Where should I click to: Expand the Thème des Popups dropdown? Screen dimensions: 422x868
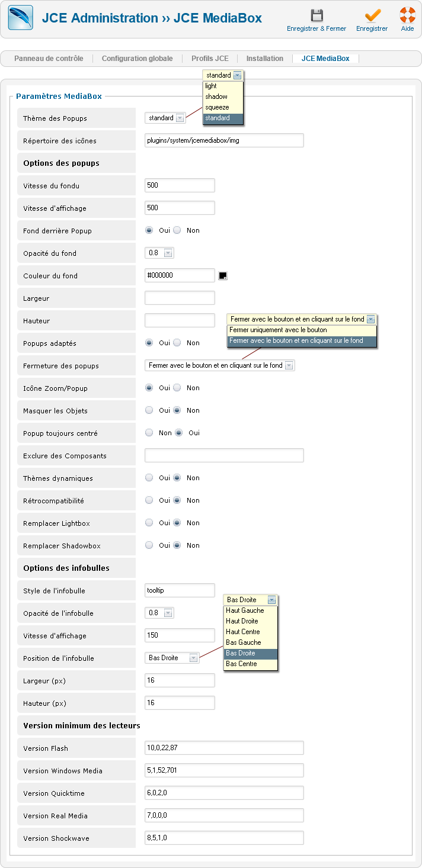click(x=165, y=118)
